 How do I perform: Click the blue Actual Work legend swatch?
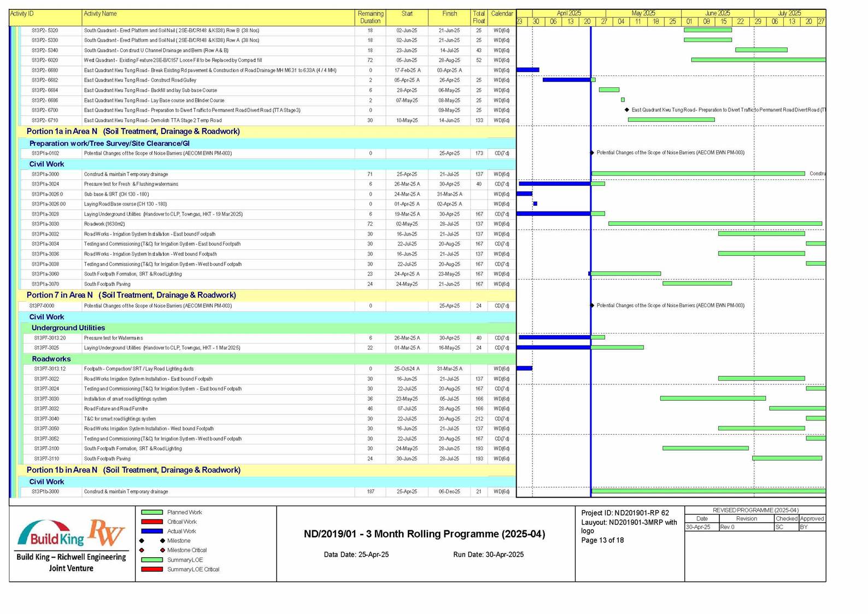click(152, 531)
